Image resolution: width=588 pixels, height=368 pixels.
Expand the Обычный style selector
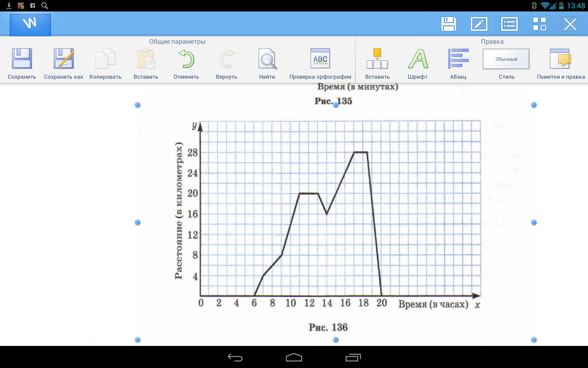[506, 59]
